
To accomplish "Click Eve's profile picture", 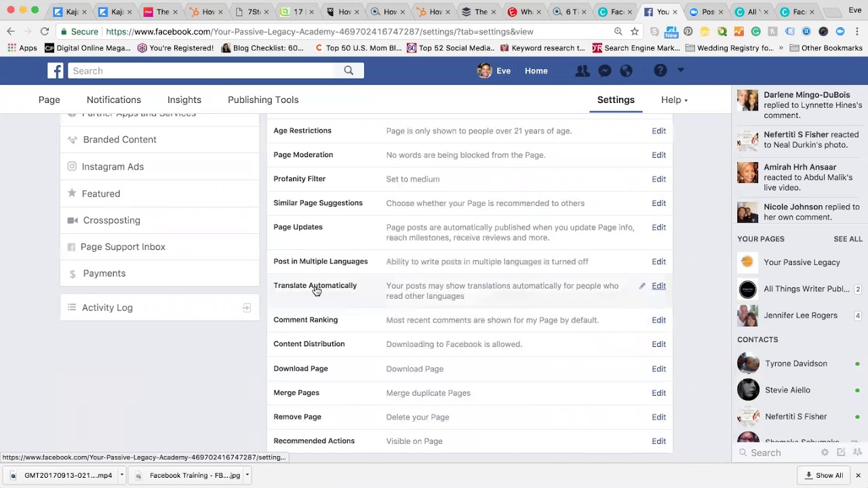I will point(484,70).
